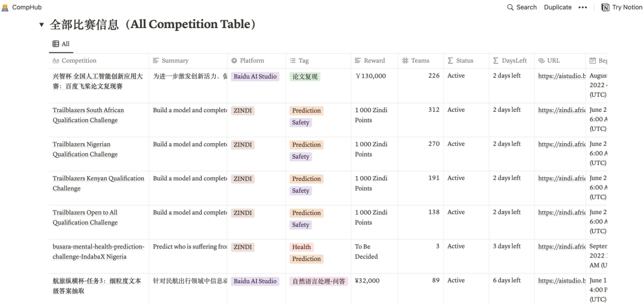This screenshot has width=644, height=304.
Task: Open Trailblazers Nigerian Qualification Challenge page
Action: 85,149
